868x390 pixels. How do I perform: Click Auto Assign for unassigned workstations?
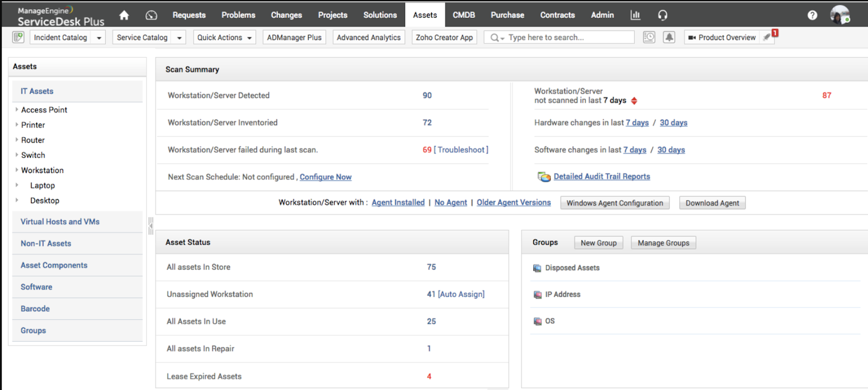pos(461,294)
